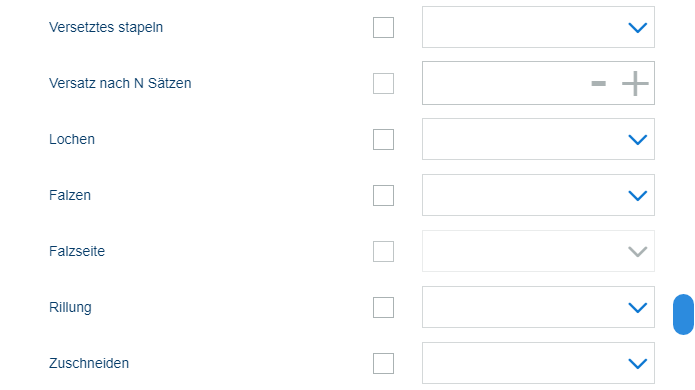695x390 pixels.
Task: Open the Versetztes stapeln dropdown field
Action: pos(538,27)
